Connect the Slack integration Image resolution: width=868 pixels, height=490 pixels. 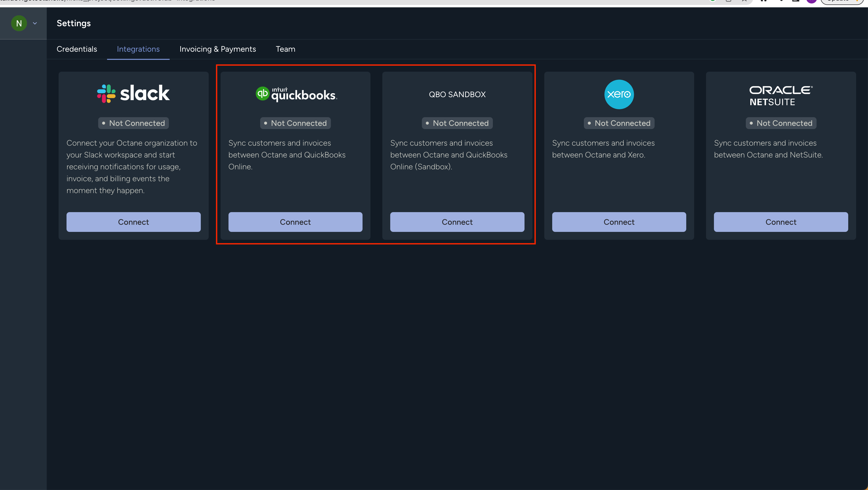pyautogui.click(x=134, y=222)
